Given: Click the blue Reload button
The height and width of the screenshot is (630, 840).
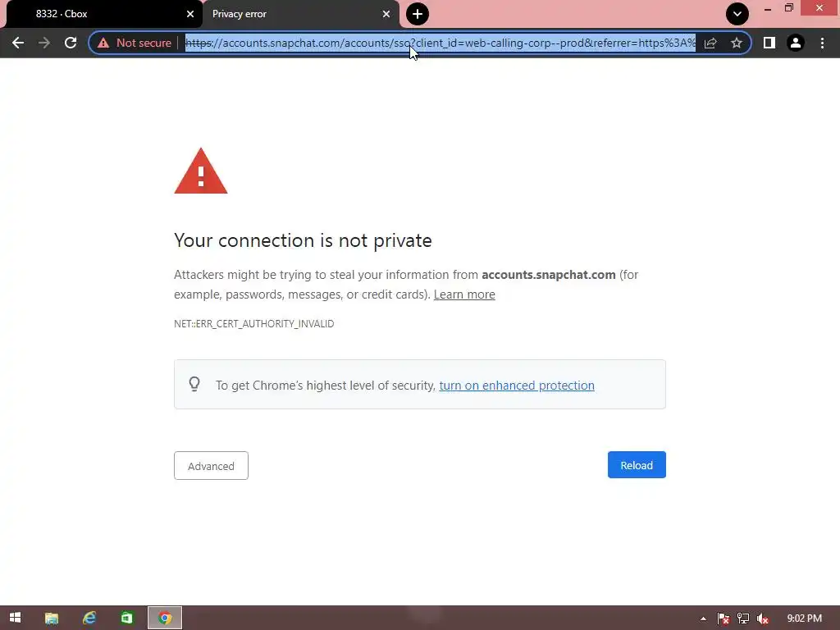Looking at the screenshot, I should [x=637, y=465].
